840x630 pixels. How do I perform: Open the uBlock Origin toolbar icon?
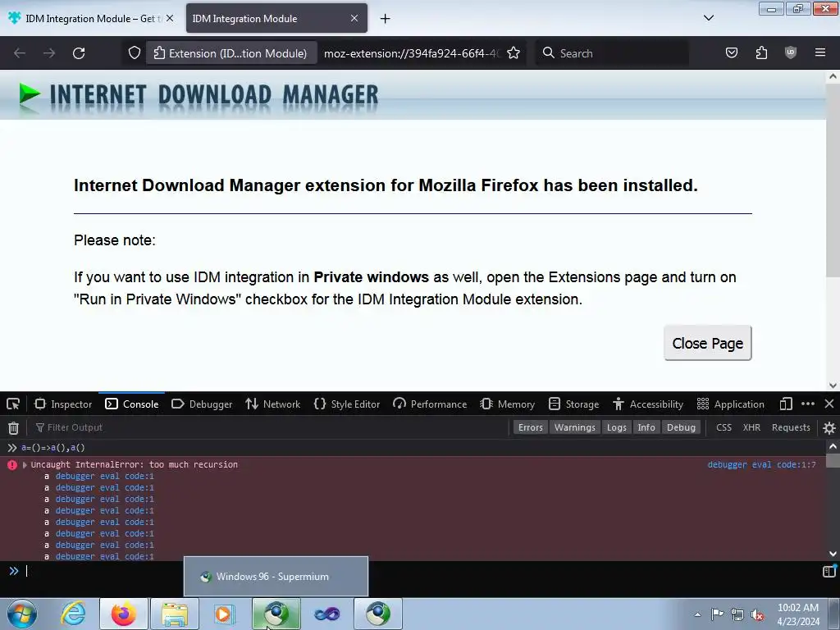click(791, 53)
